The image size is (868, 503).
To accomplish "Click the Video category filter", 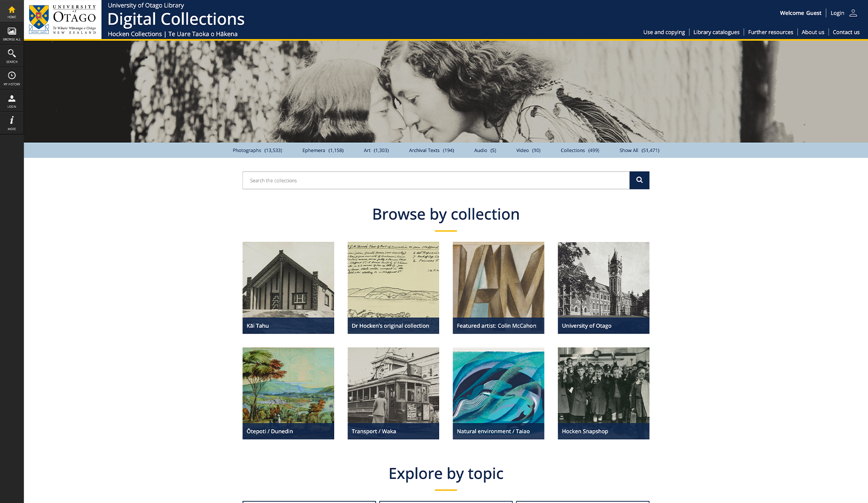I will (x=528, y=150).
